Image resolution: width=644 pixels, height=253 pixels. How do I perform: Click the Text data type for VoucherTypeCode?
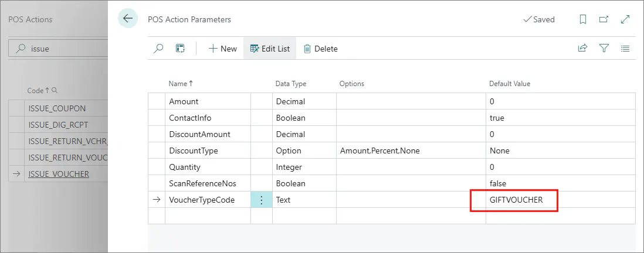tap(304, 200)
